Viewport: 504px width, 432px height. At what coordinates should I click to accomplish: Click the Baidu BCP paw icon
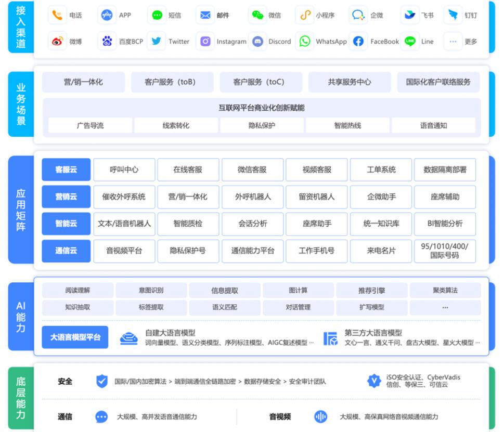click(x=107, y=41)
